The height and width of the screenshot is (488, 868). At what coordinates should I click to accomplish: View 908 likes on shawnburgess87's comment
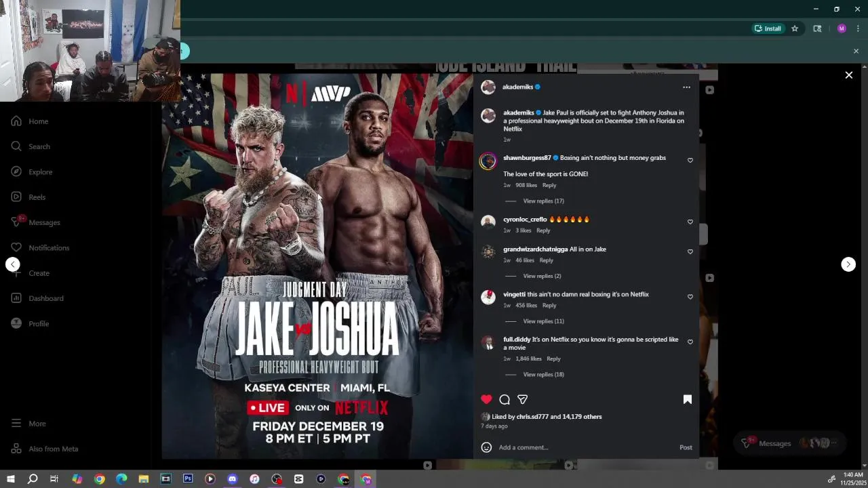(526, 186)
